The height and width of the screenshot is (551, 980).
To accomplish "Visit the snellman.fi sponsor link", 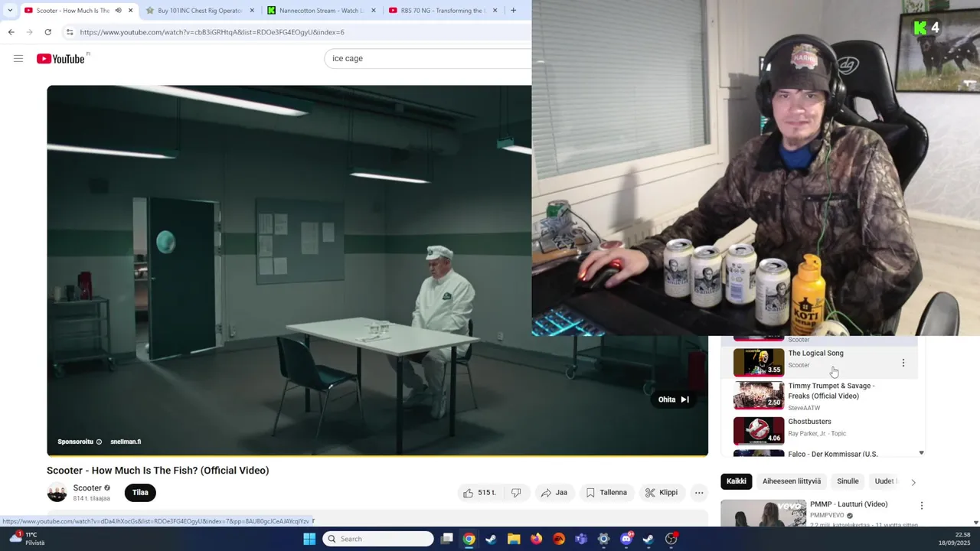I will pos(126,442).
